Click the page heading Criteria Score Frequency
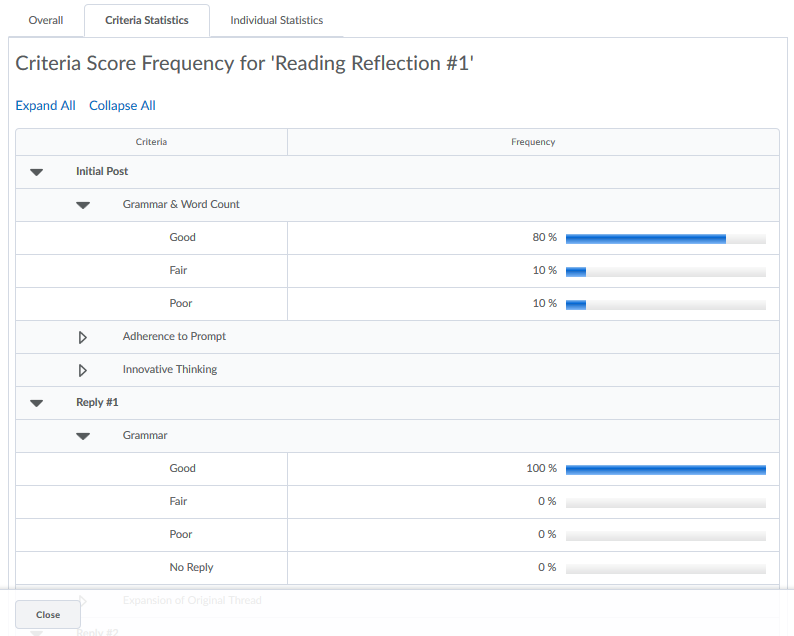Image resolution: width=794 pixels, height=636 pixels. [x=244, y=63]
